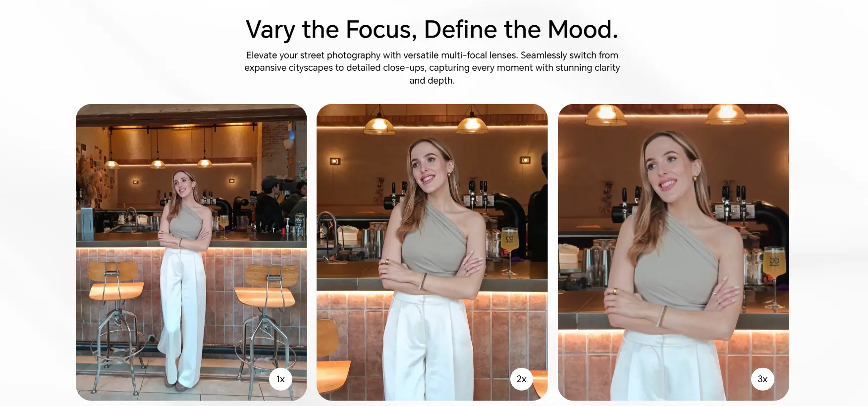Tap the 3x zoom badge
Image resolution: width=868 pixels, height=406 pixels.
[x=762, y=379]
